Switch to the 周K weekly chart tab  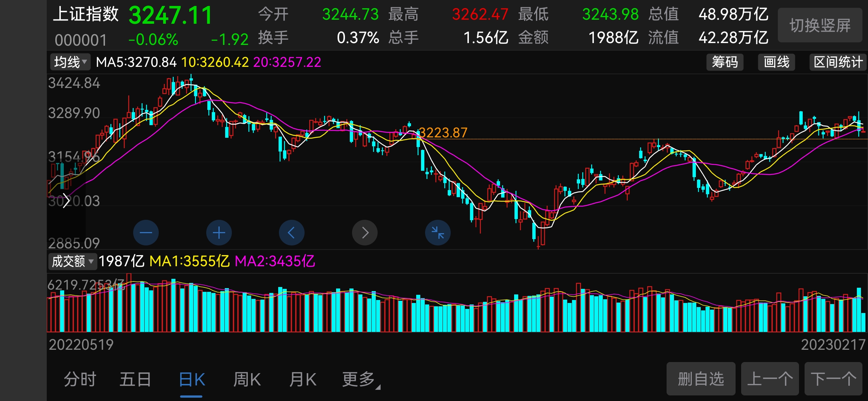tap(247, 379)
